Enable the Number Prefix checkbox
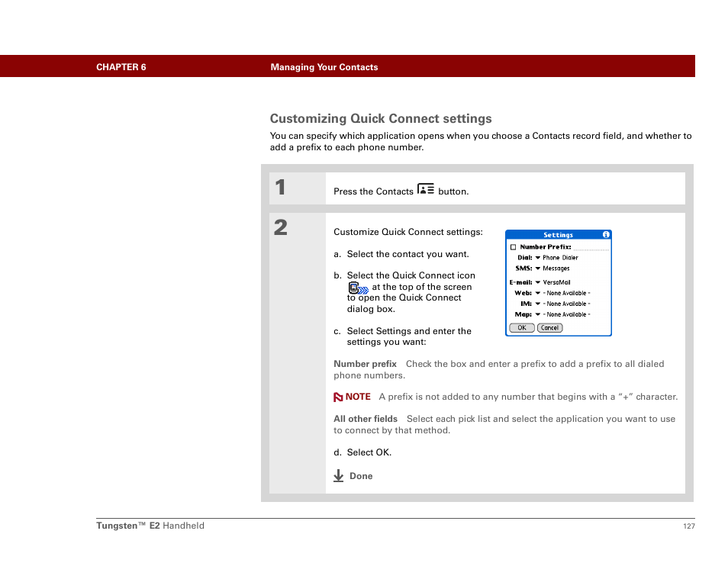728x563 pixels. click(513, 247)
